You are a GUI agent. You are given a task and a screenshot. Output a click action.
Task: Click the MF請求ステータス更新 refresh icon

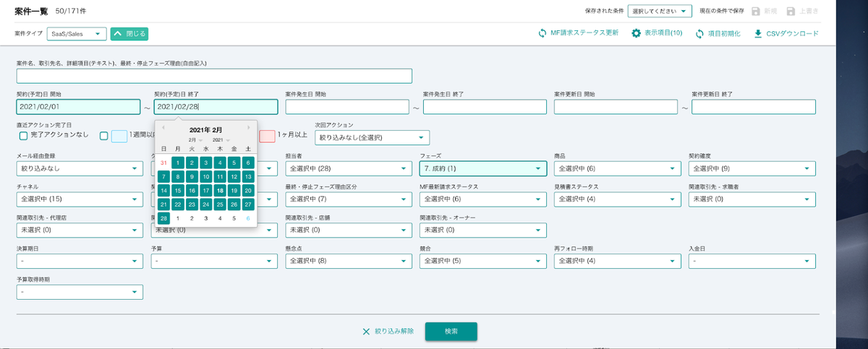point(542,33)
